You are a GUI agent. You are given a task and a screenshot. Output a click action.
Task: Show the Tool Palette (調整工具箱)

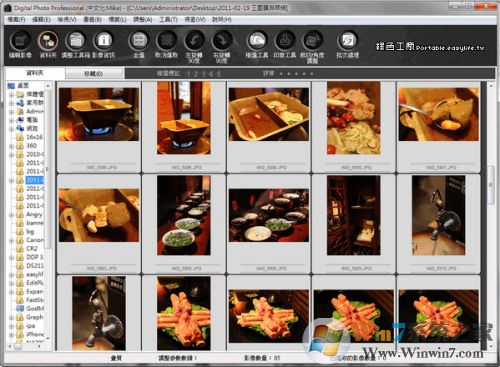76,44
